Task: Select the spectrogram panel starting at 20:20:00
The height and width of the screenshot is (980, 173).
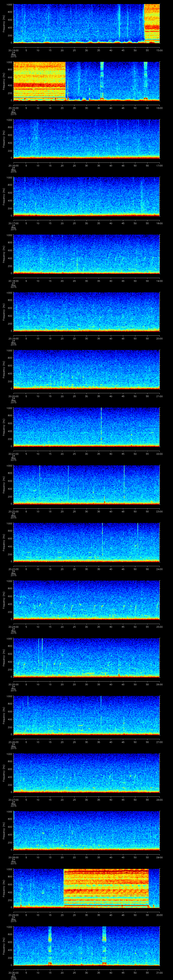Action: 86,369
